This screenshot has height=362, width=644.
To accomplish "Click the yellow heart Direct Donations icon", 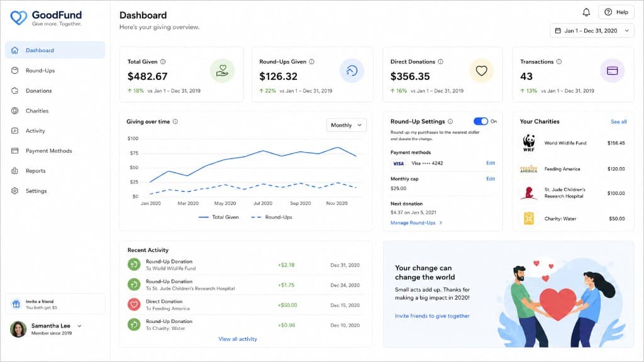I will pyautogui.click(x=481, y=70).
